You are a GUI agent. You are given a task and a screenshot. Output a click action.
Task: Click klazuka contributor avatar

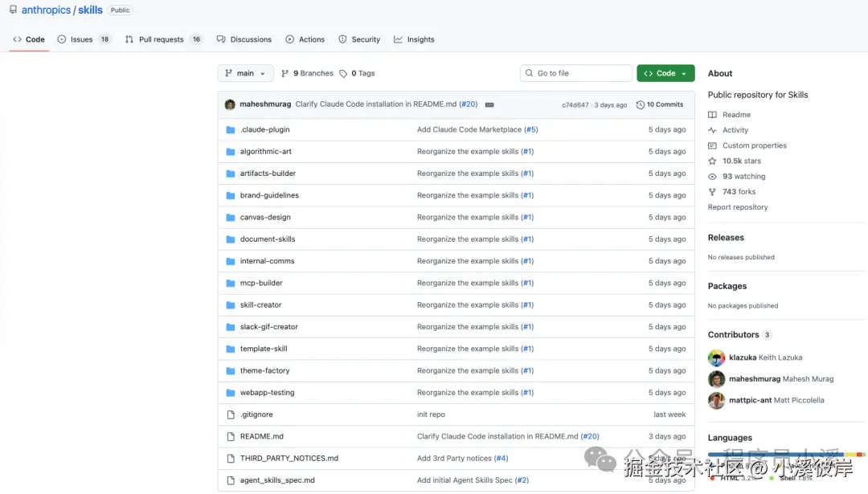click(716, 358)
